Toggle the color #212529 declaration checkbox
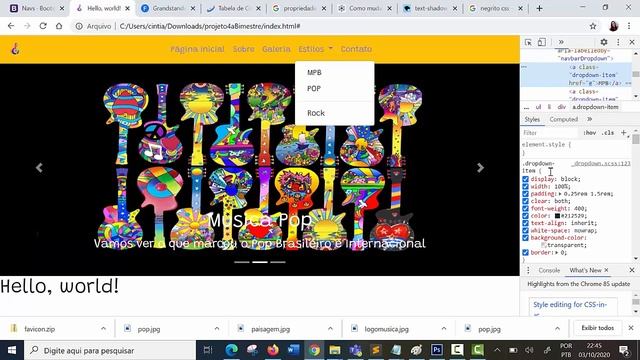Screen dimensions: 640x360 pos(525,216)
